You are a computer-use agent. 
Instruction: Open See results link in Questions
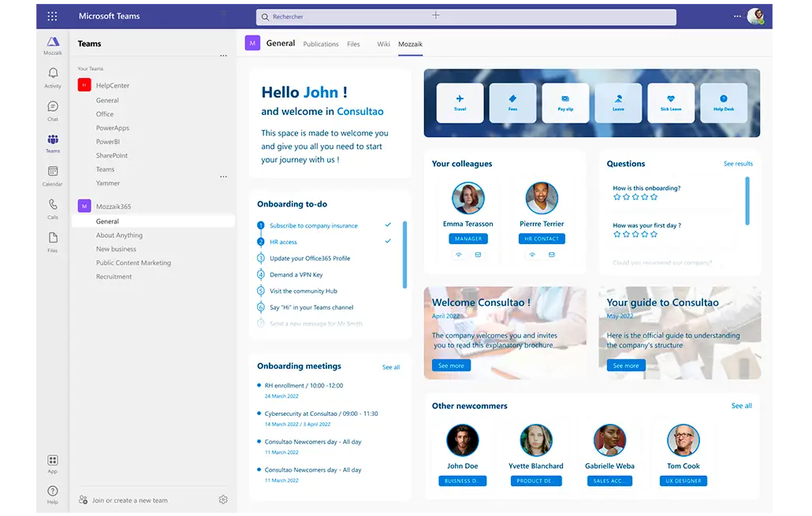point(738,164)
